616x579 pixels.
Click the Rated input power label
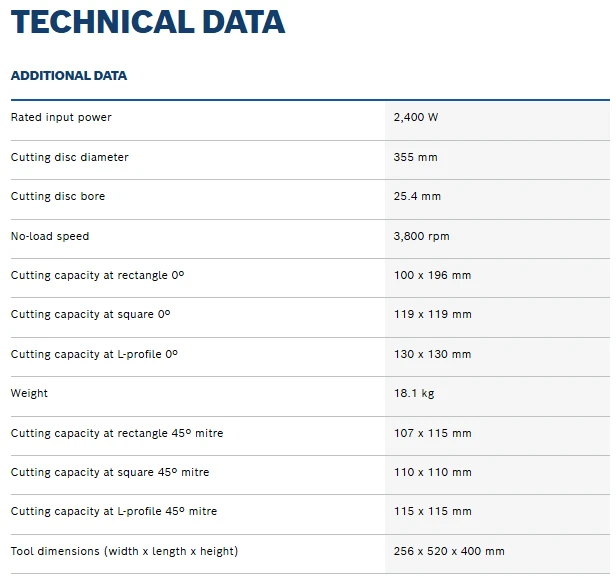(x=61, y=117)
